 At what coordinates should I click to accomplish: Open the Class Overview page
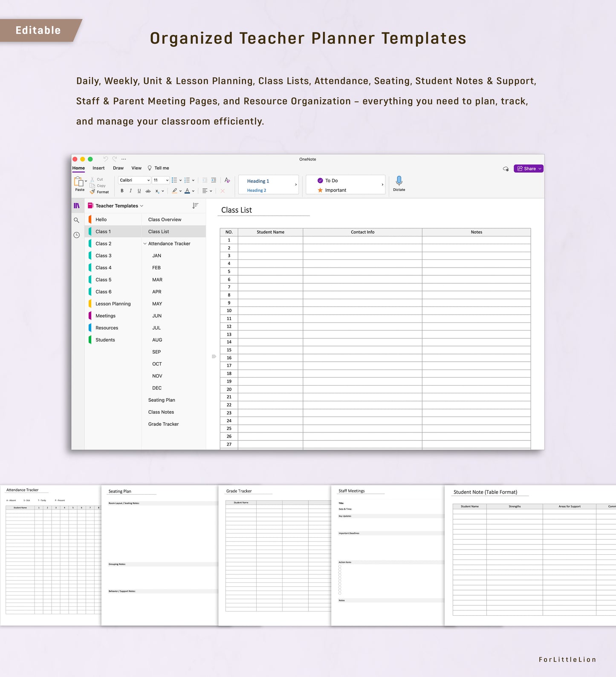point(174,219)
